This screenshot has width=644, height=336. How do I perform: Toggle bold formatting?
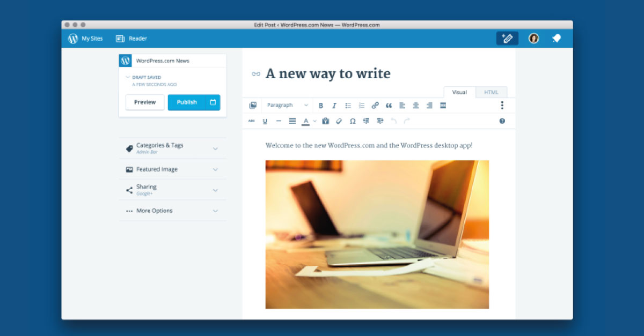pyautogui.click(x=321, y=106)
